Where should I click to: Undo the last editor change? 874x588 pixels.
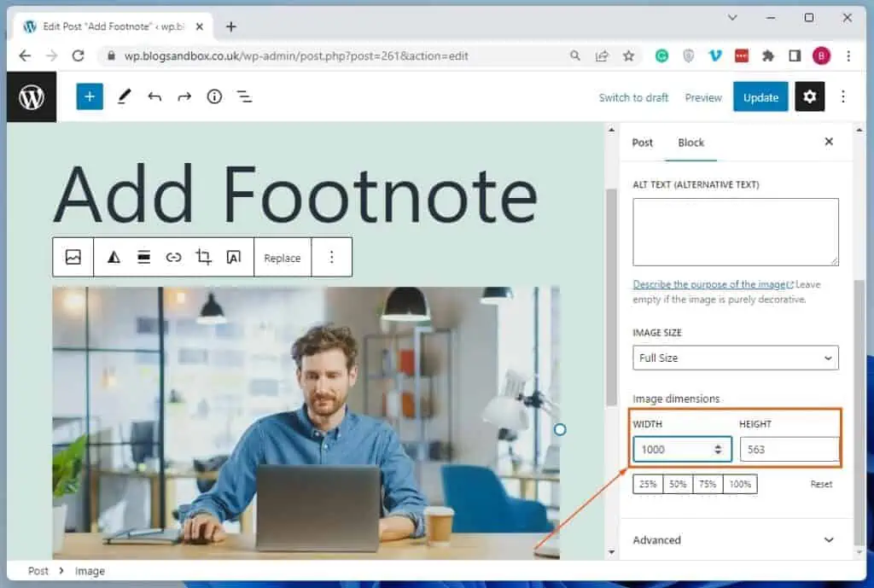tap(154, 96)
